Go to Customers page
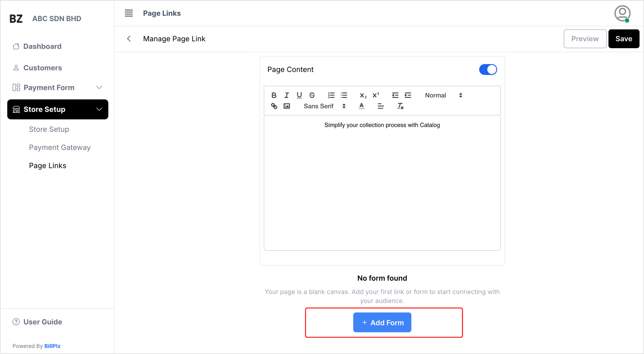This screenshot has height=354, width=644. click(x=43, y=68)
